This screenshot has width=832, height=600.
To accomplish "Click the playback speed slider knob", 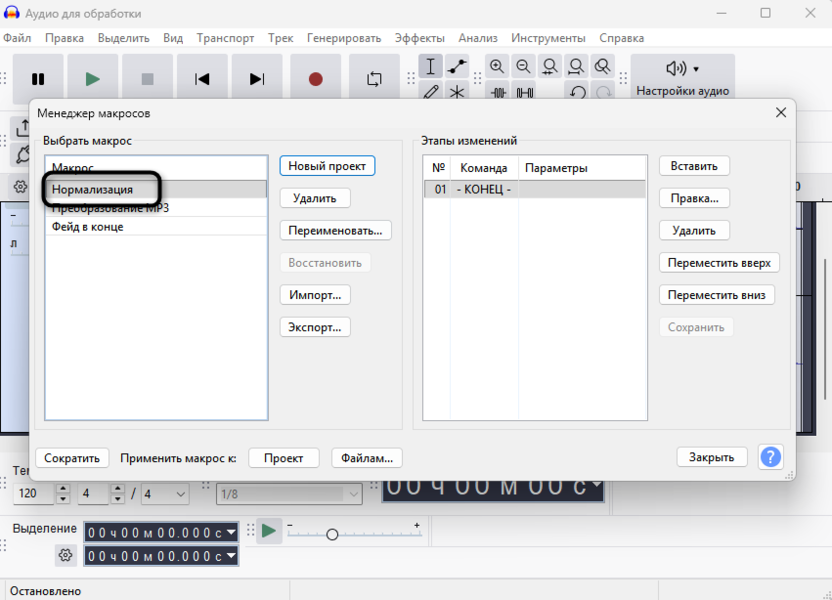I will [332, 534].
